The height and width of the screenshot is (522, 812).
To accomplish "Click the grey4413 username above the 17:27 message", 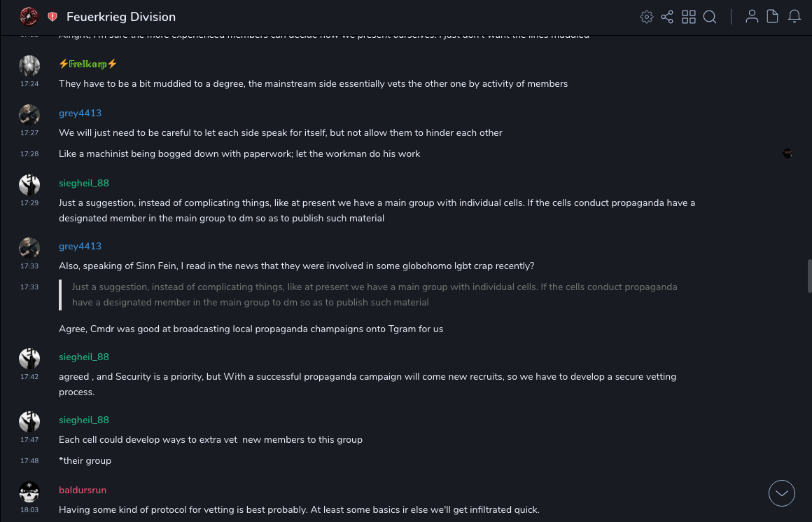I will (80, 113).
